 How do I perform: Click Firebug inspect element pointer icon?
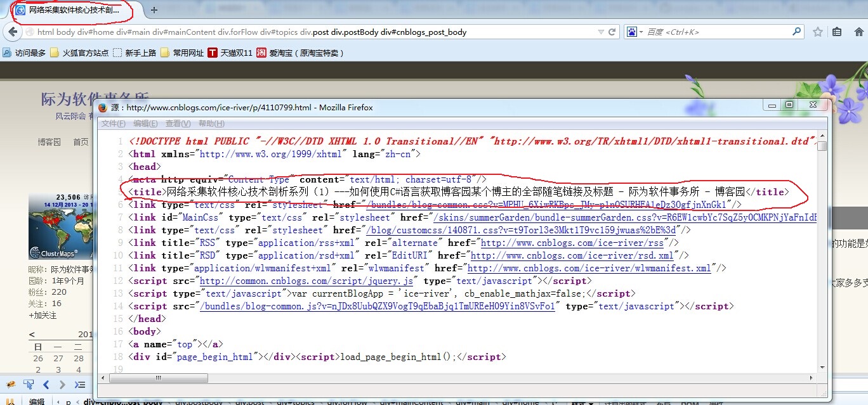(x=28, y=384)
